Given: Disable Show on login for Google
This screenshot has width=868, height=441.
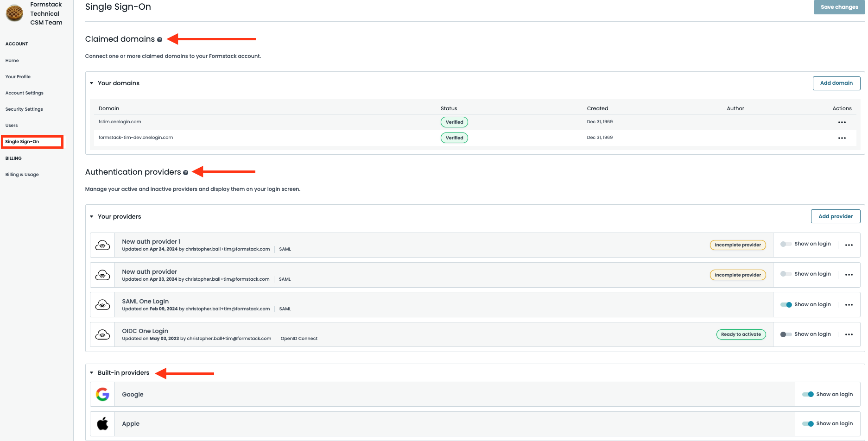Looking at the screenshot, I should [x=808, y=394].
